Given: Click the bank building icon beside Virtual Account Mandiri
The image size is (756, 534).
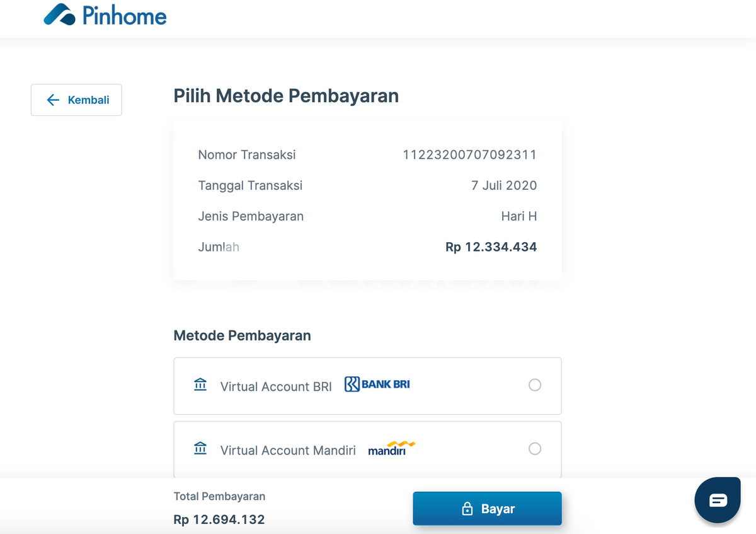Looking at the screenshot, I should tap(200, 448).
